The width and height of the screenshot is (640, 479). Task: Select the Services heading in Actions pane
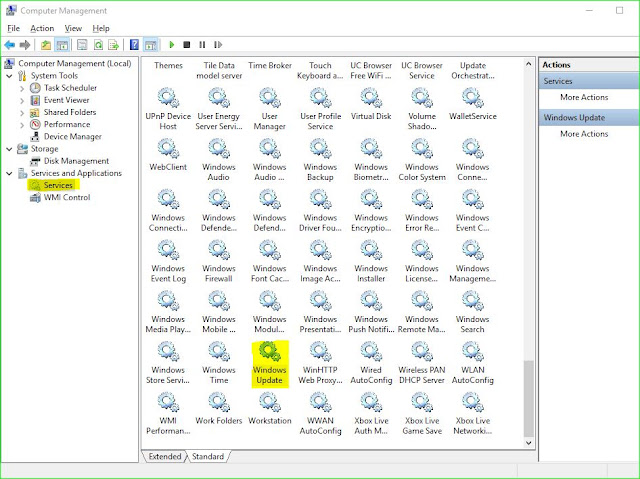[x=589, y=81]
